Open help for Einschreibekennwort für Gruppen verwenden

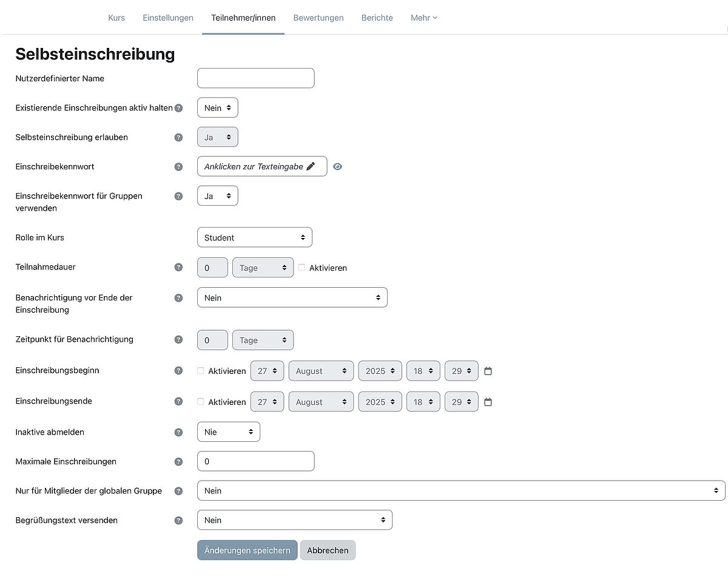tap(178, 196)
